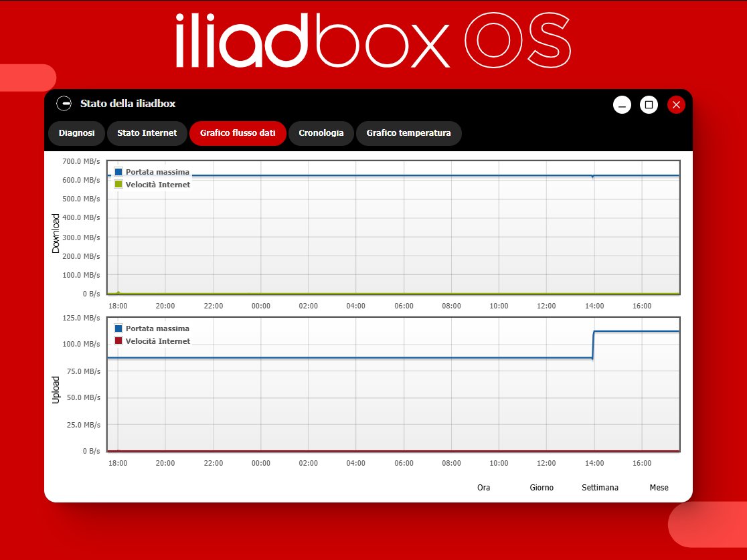Select the Giorno time range
This screenshot has width=747, height=560.
(542, 487)
